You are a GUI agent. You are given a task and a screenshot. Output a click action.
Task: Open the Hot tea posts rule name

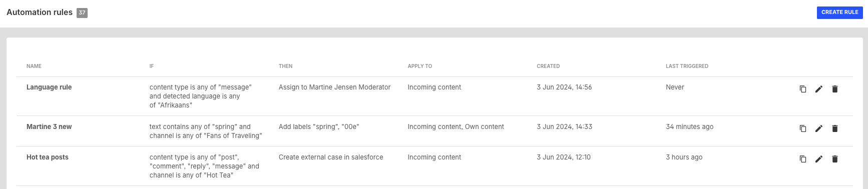(x=48, y=157)
